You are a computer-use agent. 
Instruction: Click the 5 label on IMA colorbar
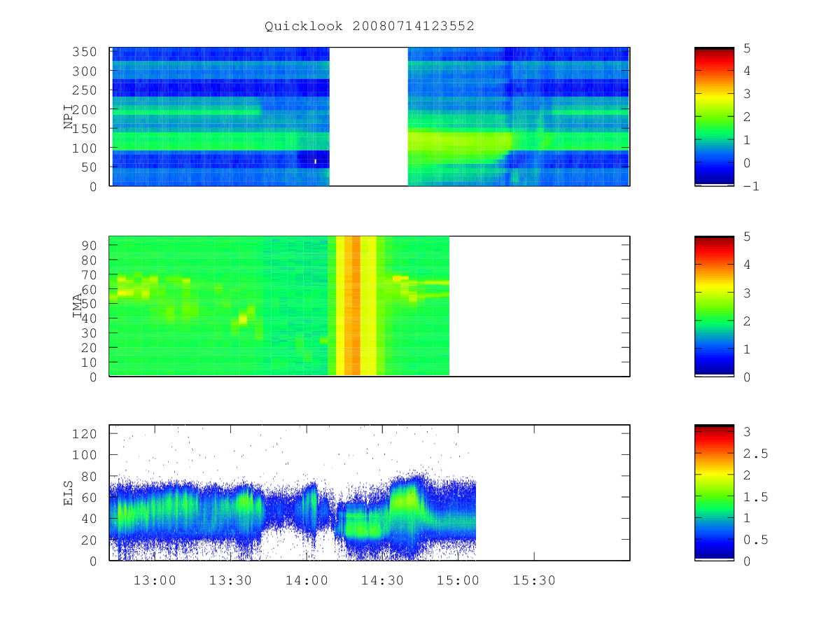[x=746, y=237]
